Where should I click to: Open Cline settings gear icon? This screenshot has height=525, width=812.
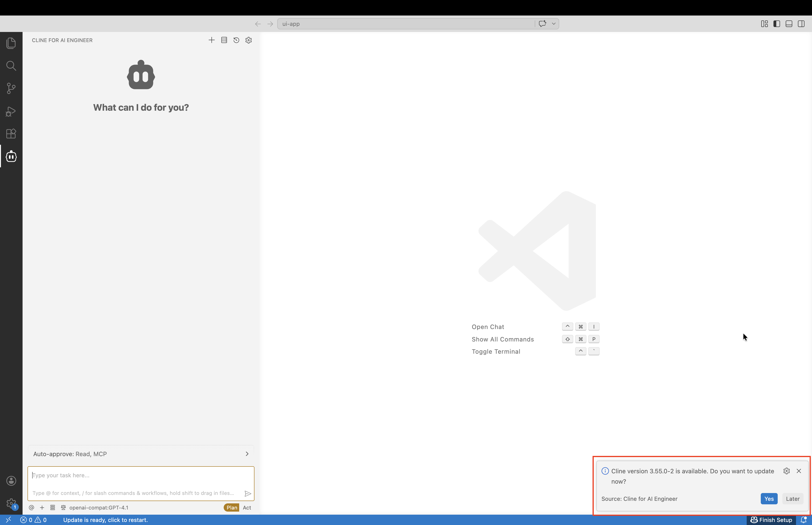(248, 40)
